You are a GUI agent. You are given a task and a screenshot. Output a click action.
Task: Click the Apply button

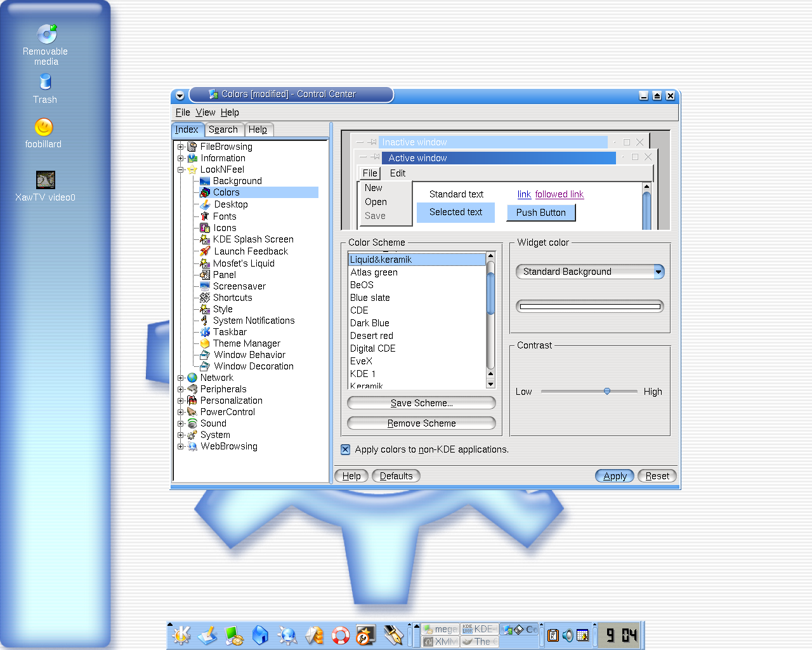(615, 476)
